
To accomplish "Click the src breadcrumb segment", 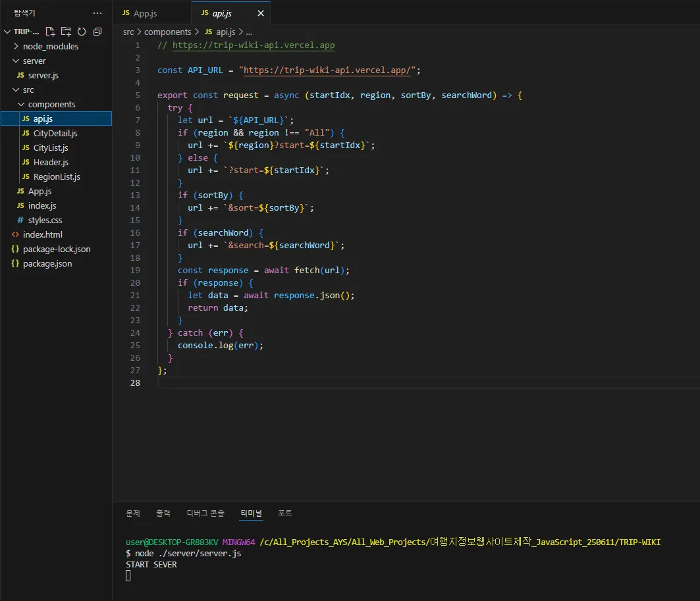I will click(128, 32).
